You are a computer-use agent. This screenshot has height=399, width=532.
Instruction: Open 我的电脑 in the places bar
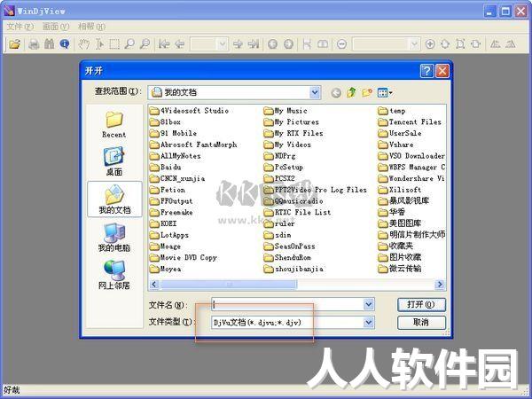[114, 238]
